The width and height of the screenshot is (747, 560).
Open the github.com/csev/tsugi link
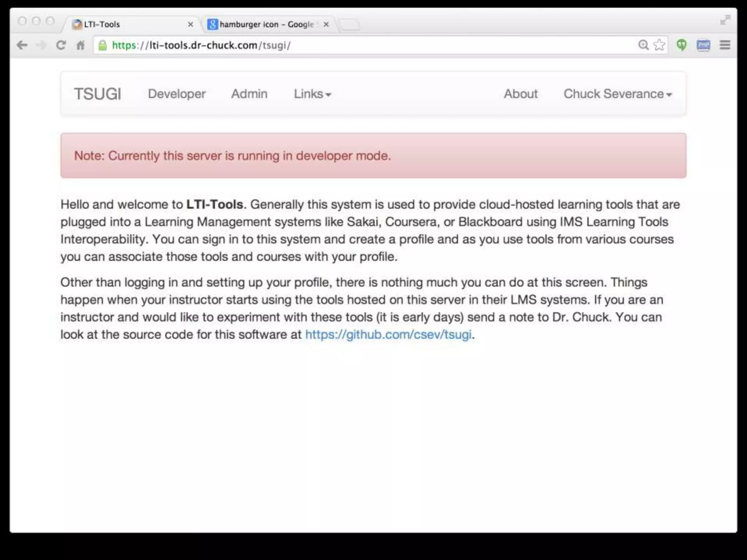coord(388,334)
